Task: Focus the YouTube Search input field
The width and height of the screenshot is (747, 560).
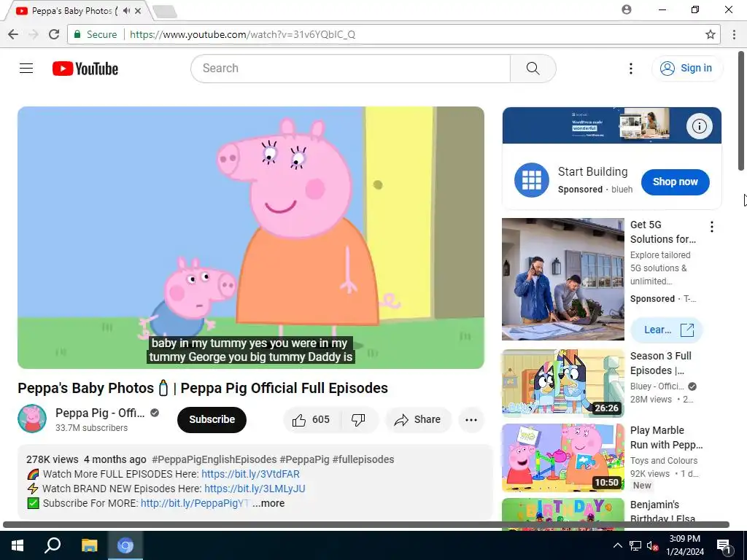Action: tap(351, 69)
